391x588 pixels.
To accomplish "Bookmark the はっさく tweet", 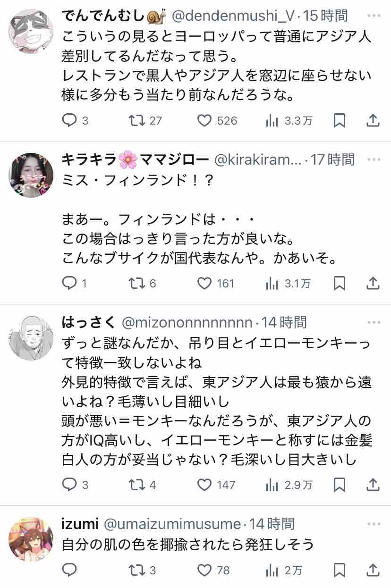I will pyautogui.click(x=339, y=484).
